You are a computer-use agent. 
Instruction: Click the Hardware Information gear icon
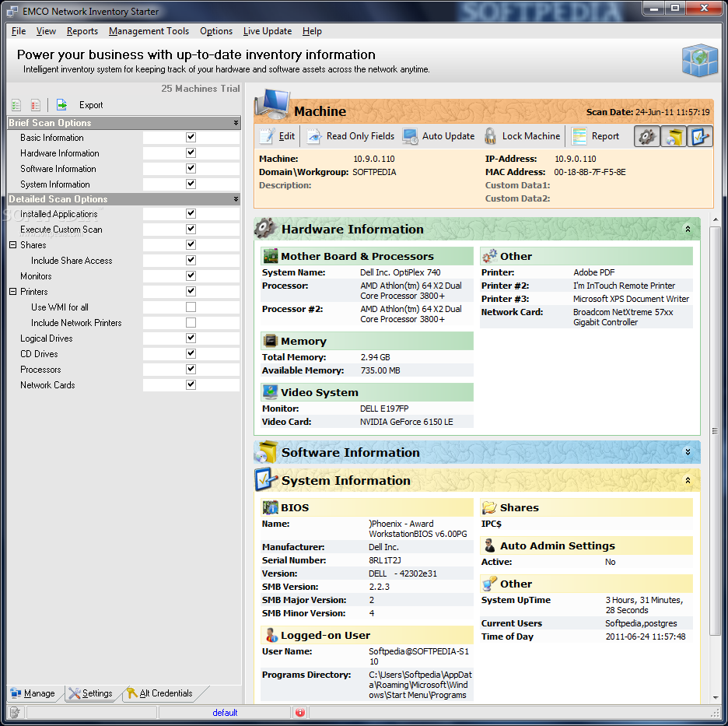[265, 228]
